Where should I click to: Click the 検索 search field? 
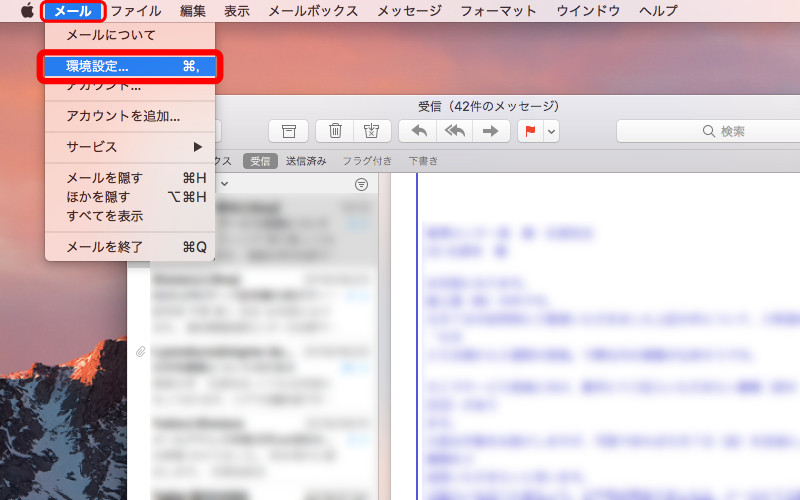709,131
